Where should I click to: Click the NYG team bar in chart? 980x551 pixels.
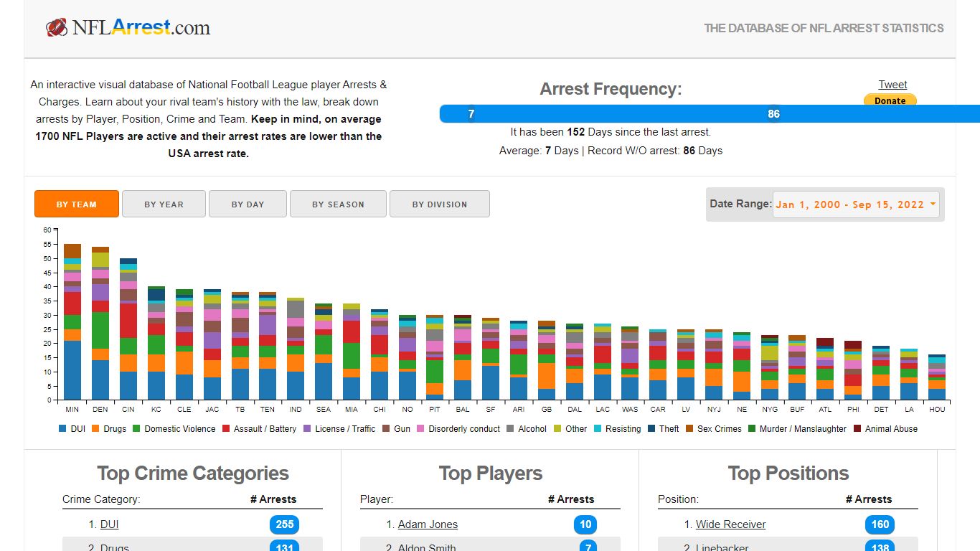[770, 367]
